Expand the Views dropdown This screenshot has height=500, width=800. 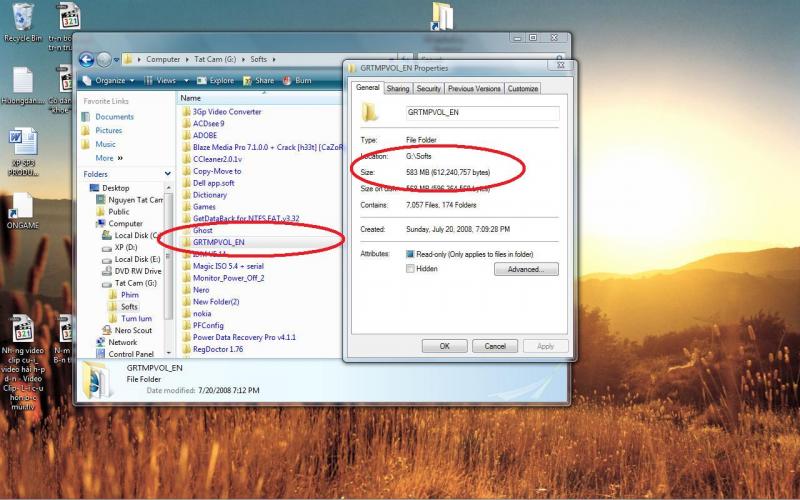coord(165,80)
